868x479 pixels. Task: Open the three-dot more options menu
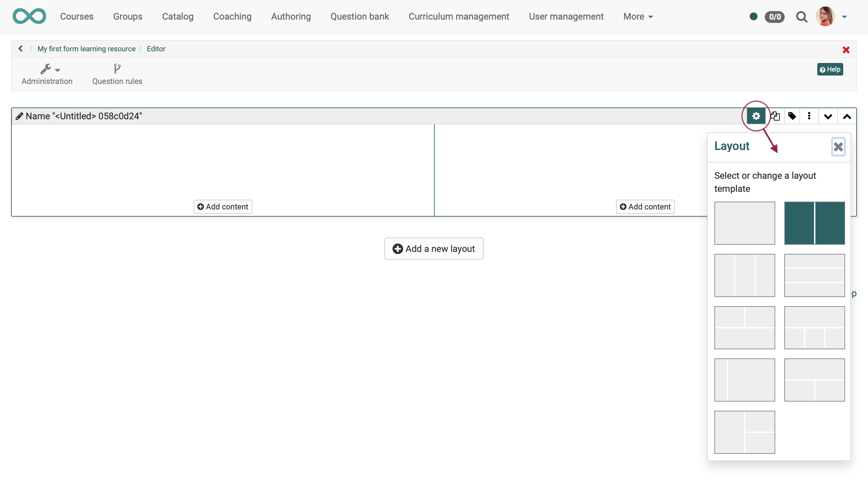[x=809, y=116]
